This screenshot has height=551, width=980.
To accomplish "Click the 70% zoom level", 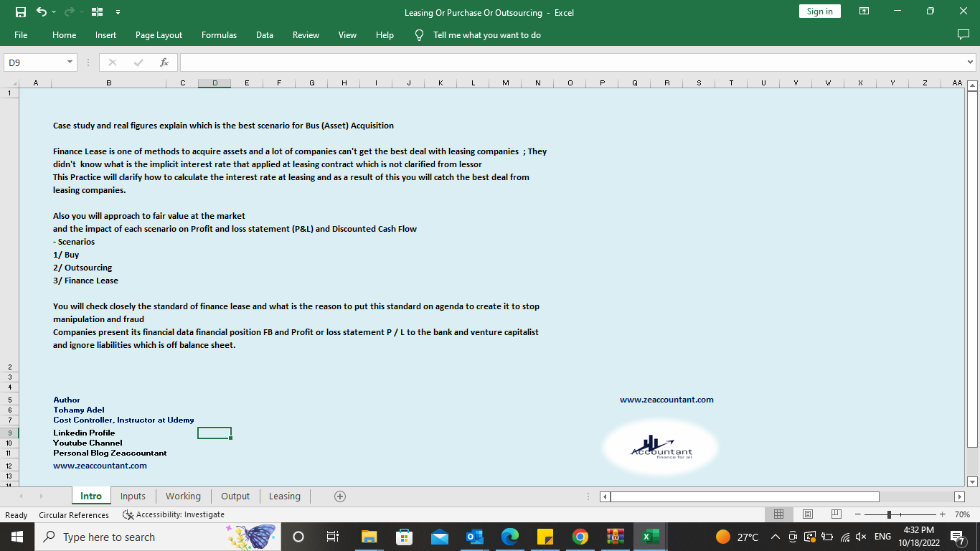I will point(962,514).
